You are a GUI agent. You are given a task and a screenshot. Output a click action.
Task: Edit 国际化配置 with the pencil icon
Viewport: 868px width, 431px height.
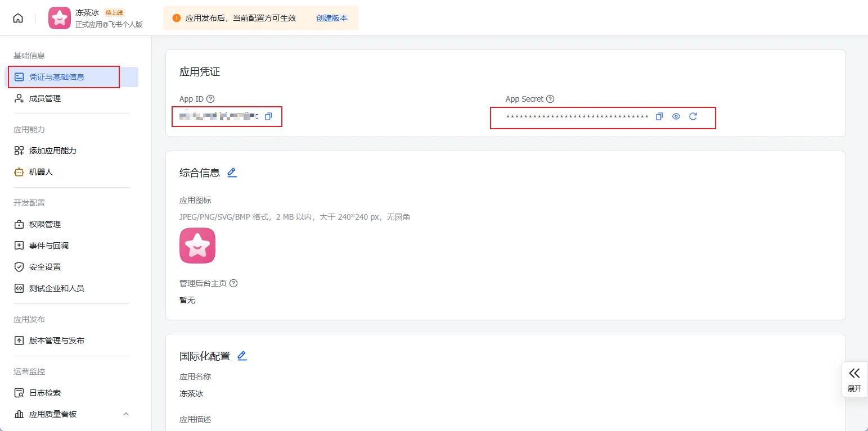(242, 356)
